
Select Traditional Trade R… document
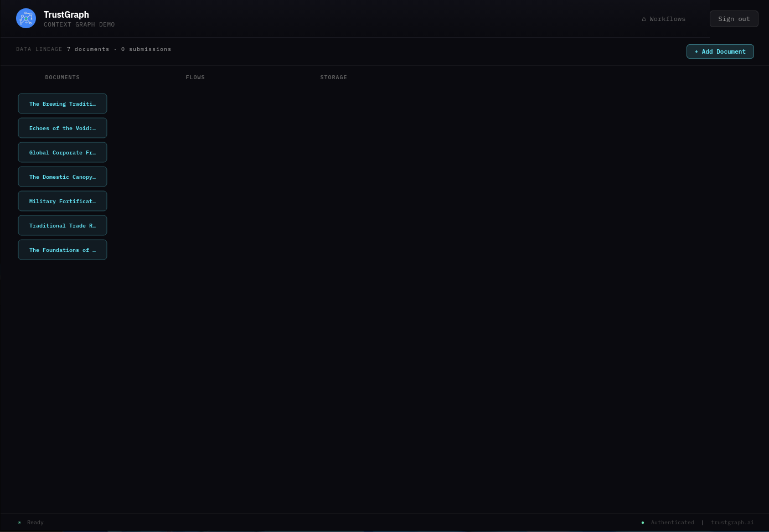click(x=63, y=225)
